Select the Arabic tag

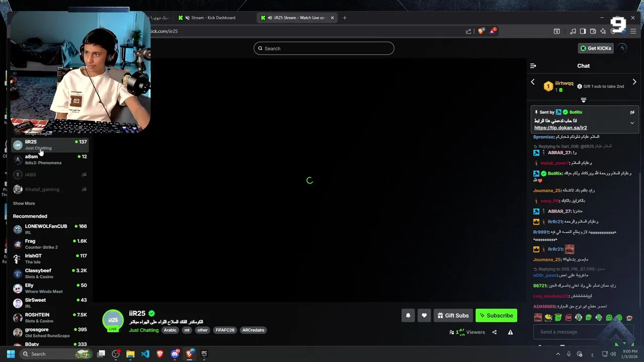coord(170,330)
